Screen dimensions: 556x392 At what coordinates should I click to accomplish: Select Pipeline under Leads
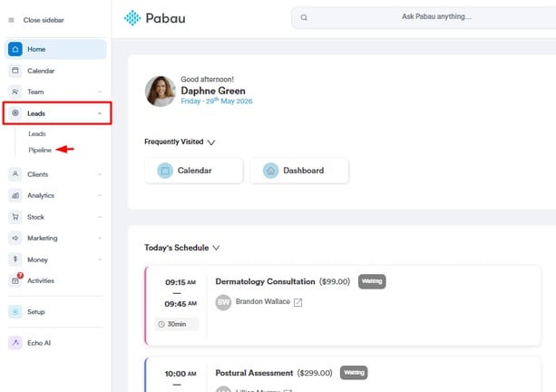[40, 150]
